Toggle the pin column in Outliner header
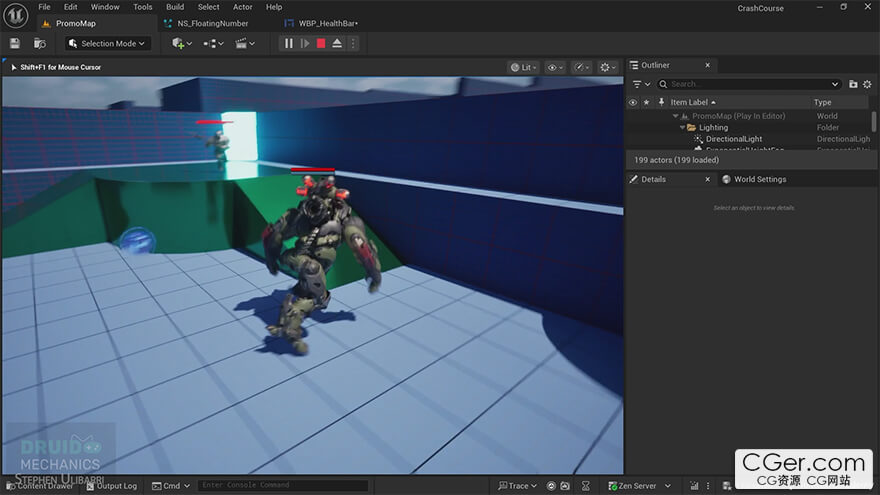This screenshot has height=495, width=880. pyautogui.click(x=660, y=102)
